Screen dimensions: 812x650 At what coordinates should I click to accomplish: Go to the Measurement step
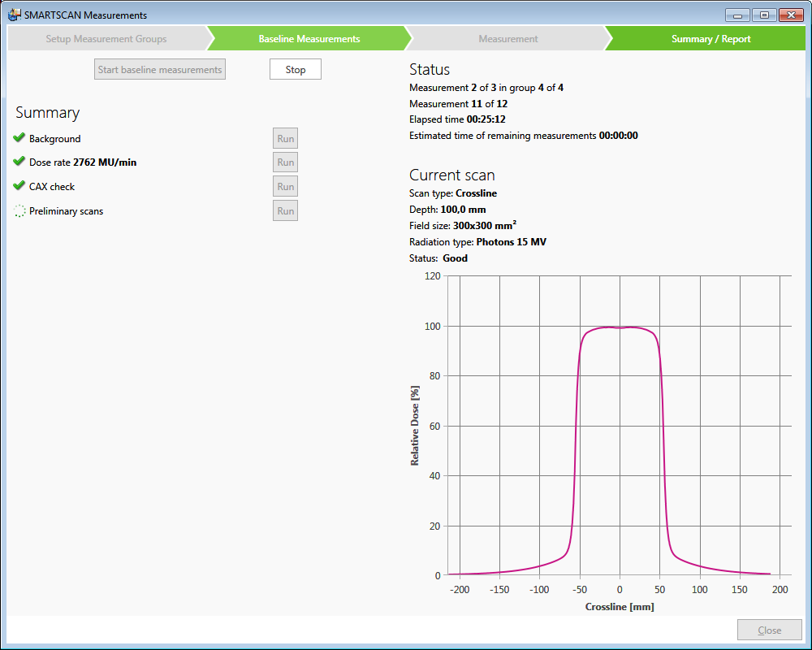(508, 39)
